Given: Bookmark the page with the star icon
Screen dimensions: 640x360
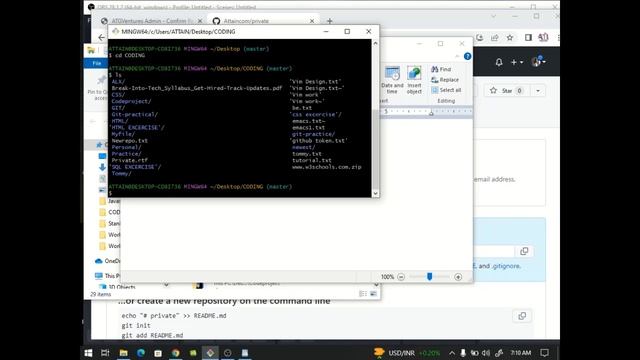Looking at the screenshot, I should (510, 38).
